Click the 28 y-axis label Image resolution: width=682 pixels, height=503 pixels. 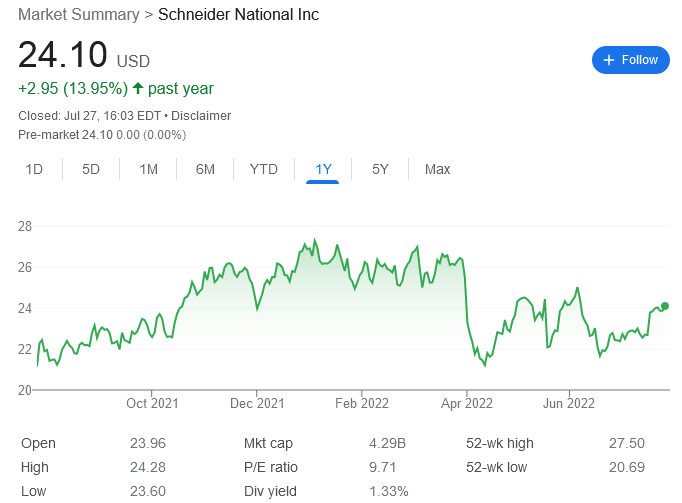pos(25,226)
